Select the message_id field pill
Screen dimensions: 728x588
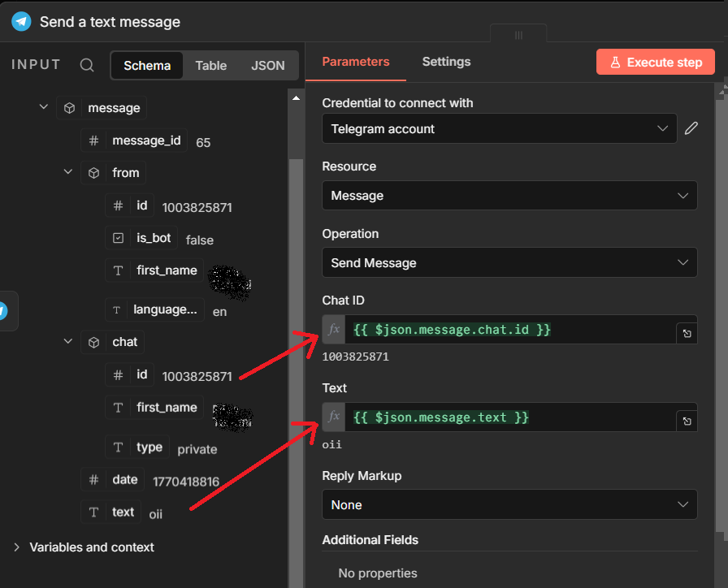pos(134,141)
